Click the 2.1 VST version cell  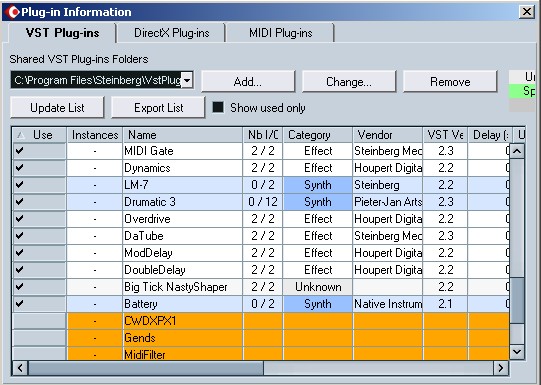click(445, 304)
